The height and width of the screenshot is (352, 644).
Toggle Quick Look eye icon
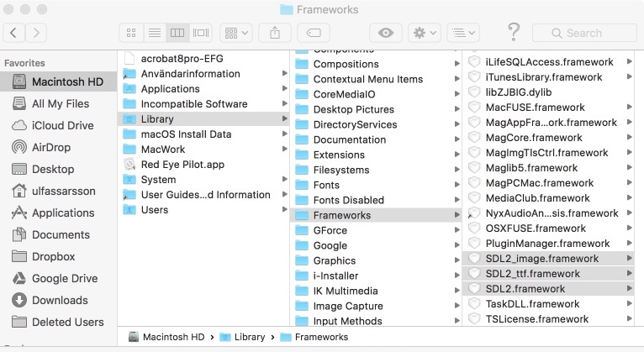point(386,33)
